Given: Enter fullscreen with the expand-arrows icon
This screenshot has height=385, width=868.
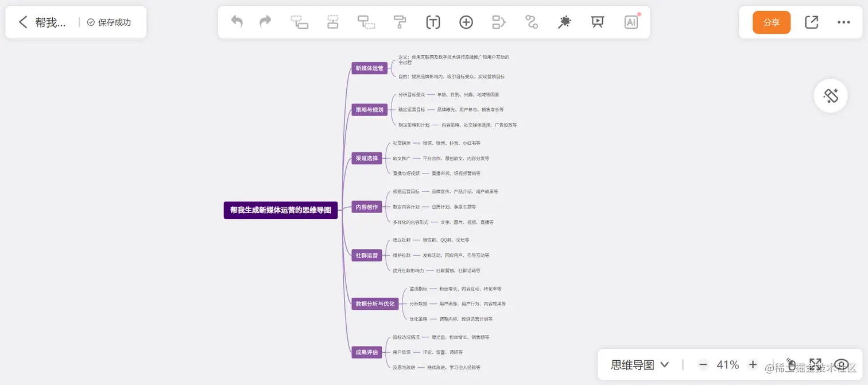Looking at the screenshot, I should pyautogui.click(x=815, y=364).
